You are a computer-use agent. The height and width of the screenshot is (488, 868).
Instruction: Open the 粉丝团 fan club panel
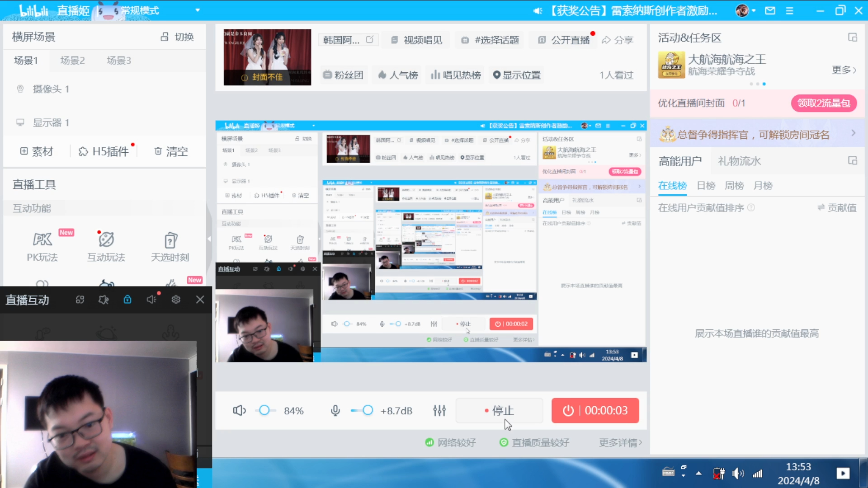coord(344,75)
